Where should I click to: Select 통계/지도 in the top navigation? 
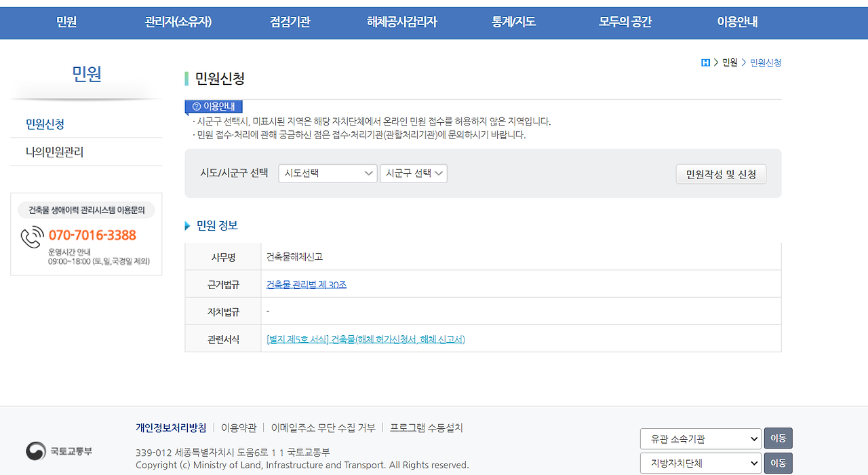[513, 22]
